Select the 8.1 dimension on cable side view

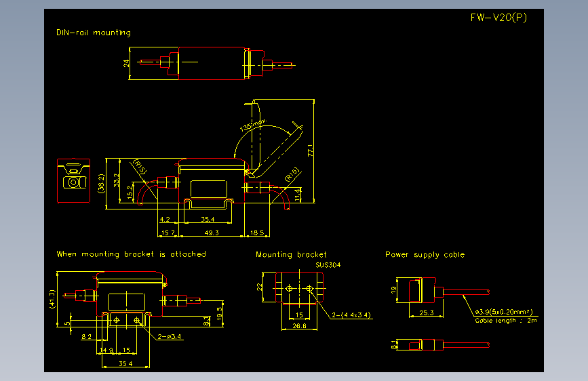tap(393, 344)
